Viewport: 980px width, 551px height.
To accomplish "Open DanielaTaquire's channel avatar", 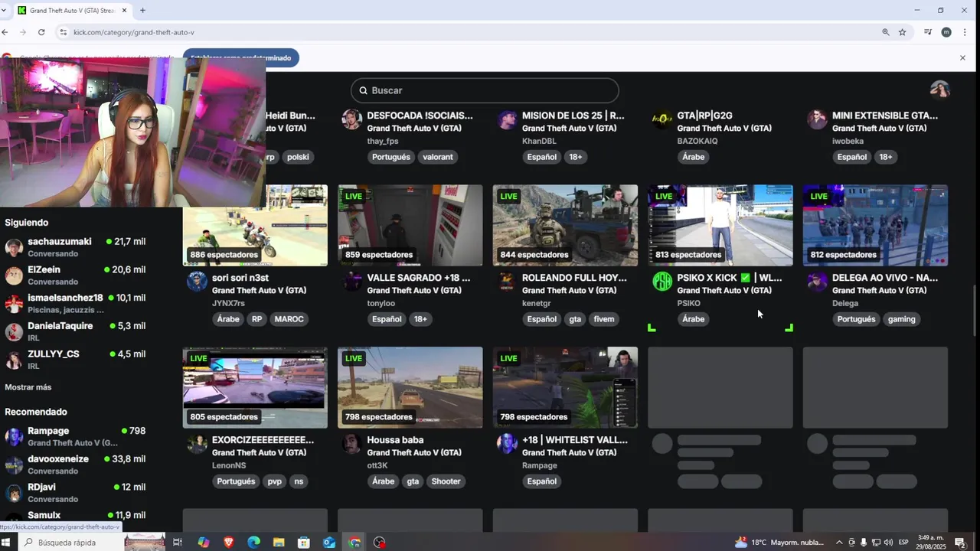I will coord(14,332).
